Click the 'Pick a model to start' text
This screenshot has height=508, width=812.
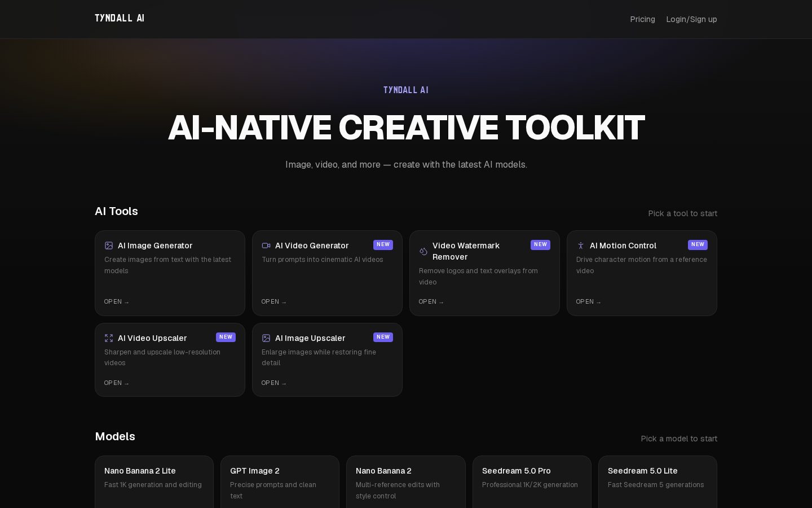tap(679, 439)
